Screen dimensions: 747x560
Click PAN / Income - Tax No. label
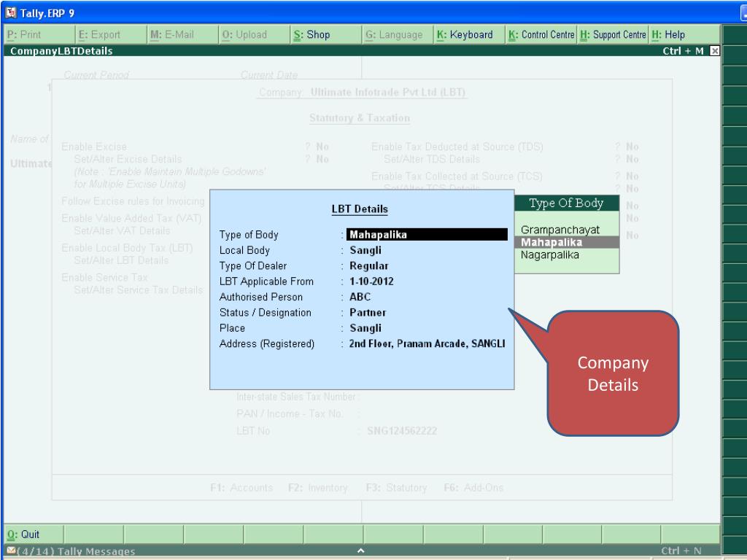tap(289, 414)
